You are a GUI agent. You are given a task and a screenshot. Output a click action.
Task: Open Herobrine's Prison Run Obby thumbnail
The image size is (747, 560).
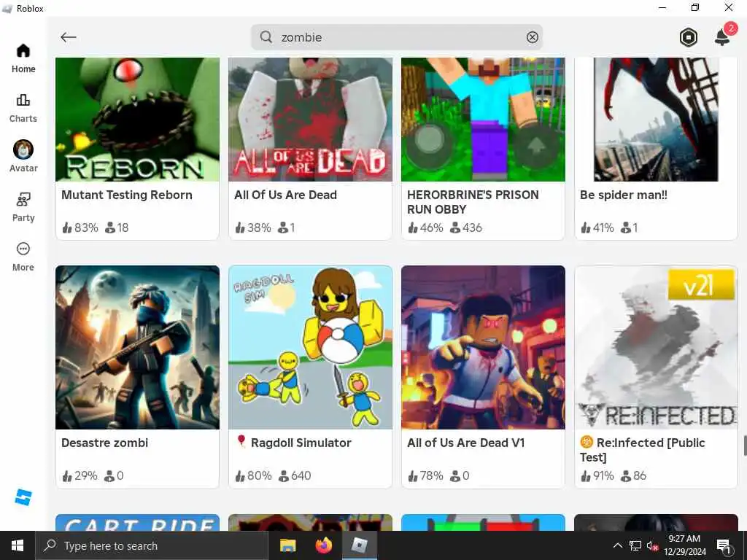tap(483, 120)
